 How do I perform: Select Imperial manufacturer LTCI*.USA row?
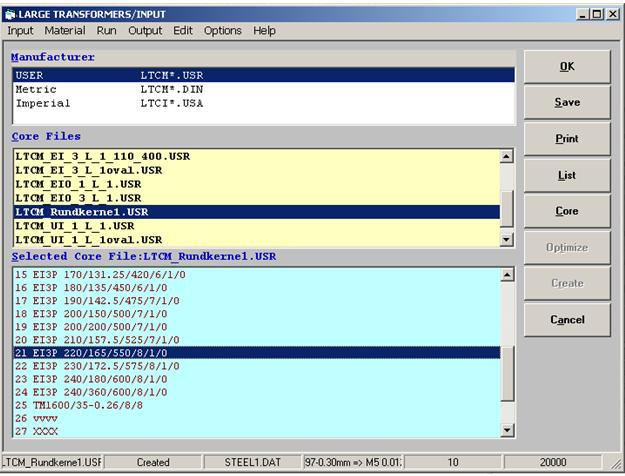tap(264, 103)
